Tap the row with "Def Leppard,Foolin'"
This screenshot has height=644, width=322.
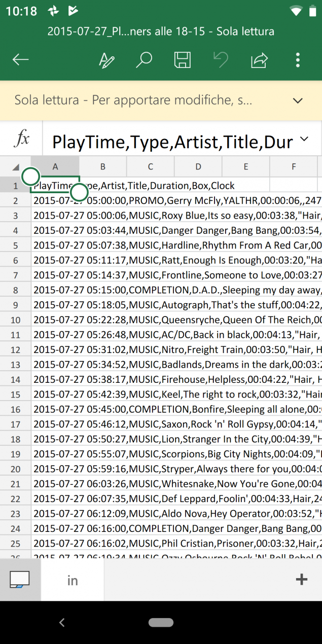(176, 498)
